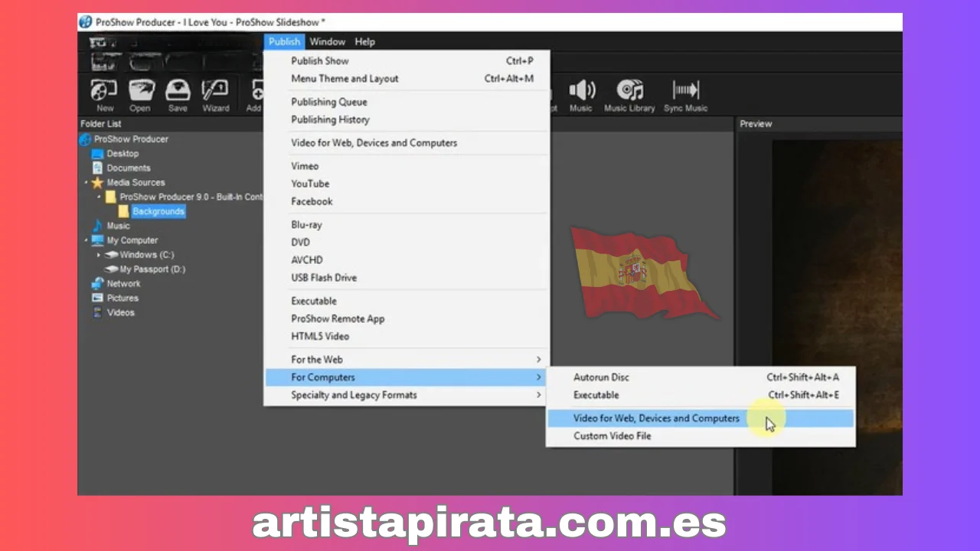The width and height of the screenshot is (980, 551).
Task: Select Menu Theme and Layout
Action: point(407,79)
